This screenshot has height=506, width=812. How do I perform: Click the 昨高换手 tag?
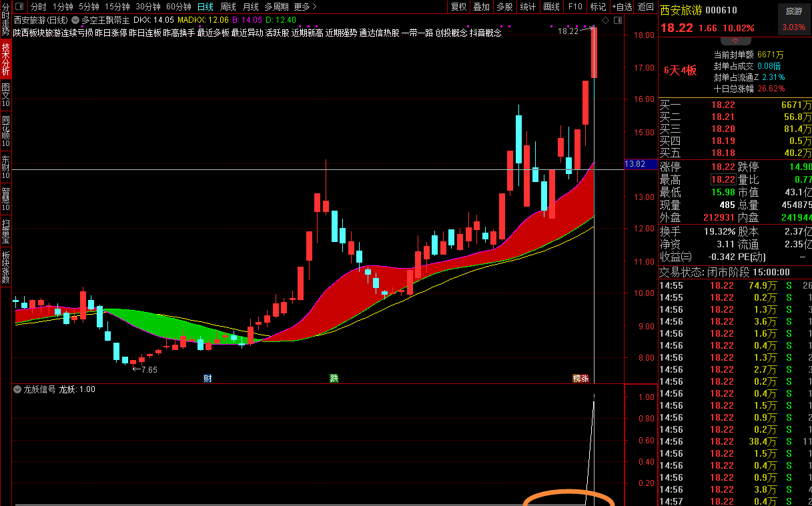pos(179,32)
